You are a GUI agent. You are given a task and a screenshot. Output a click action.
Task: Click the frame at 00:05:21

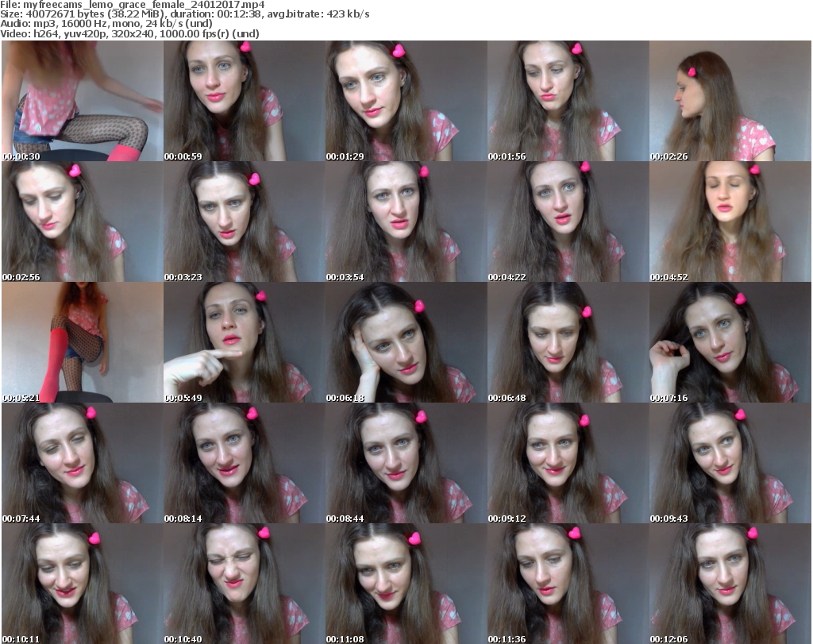[83, 343]
